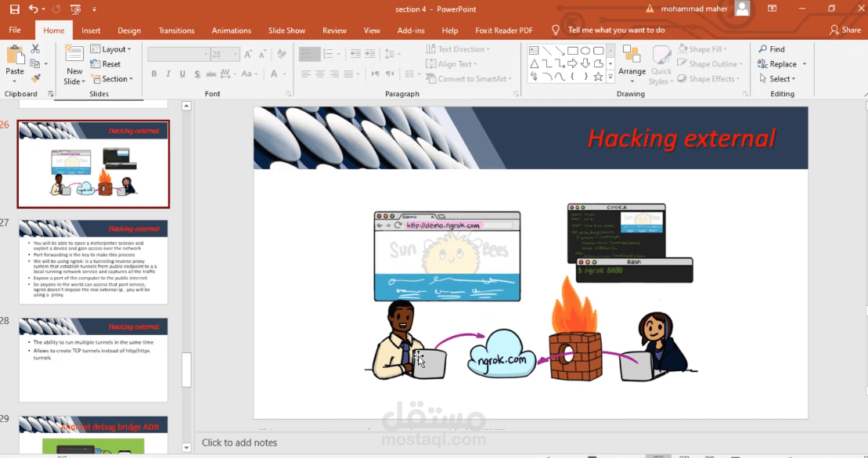Viewport: 868px width, 458px height.
Task: Open the font name combo box
Action: [178, 54]
